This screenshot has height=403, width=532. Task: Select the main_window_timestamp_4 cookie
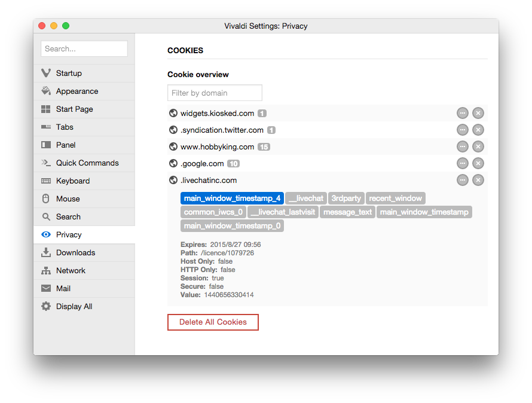point(232,199)
